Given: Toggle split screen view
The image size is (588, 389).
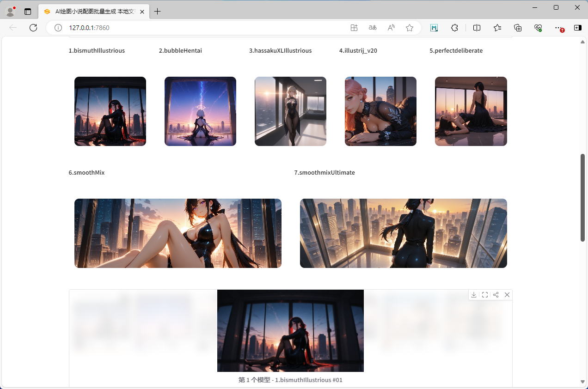Looking at the screenshot, I should pyautogui.click(x=477, y=28).
